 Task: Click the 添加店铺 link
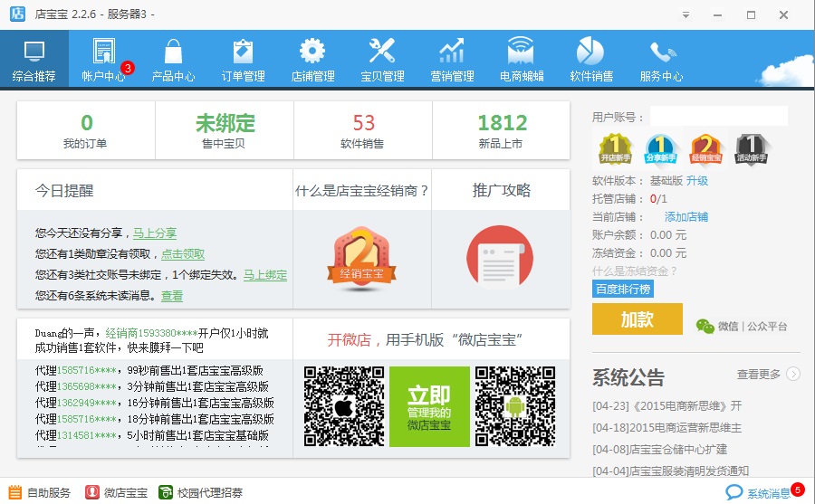tap(686, 217)
